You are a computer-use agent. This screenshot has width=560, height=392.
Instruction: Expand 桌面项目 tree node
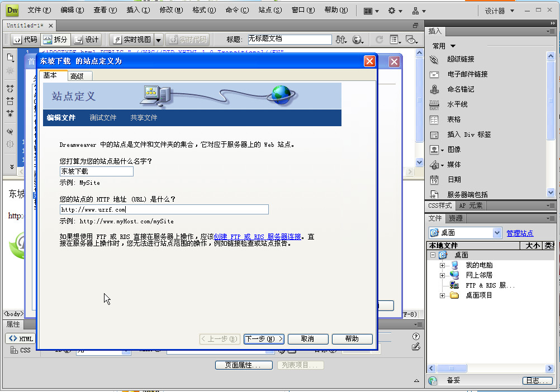(x=442, y=295)
